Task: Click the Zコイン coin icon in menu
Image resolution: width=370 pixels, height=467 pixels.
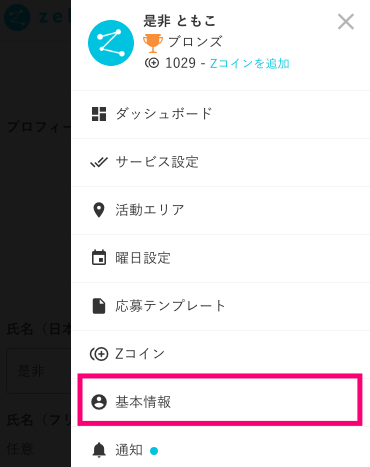Action: [99, 354]
